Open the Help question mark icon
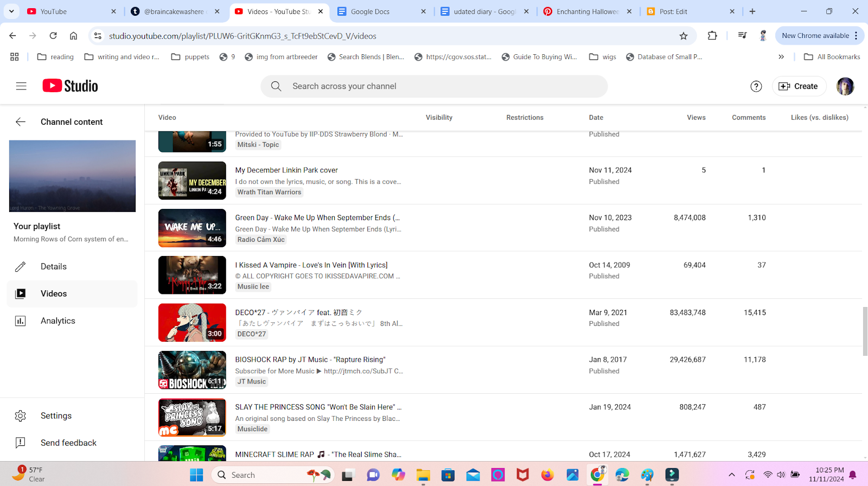 pos(756,86)
